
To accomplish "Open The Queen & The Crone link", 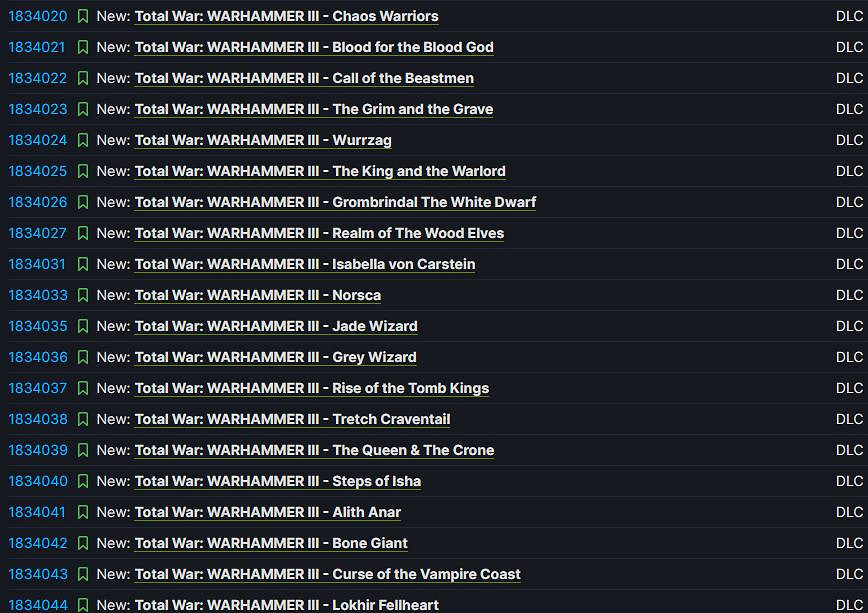I will pyautogui.click(x=314, y=450).
